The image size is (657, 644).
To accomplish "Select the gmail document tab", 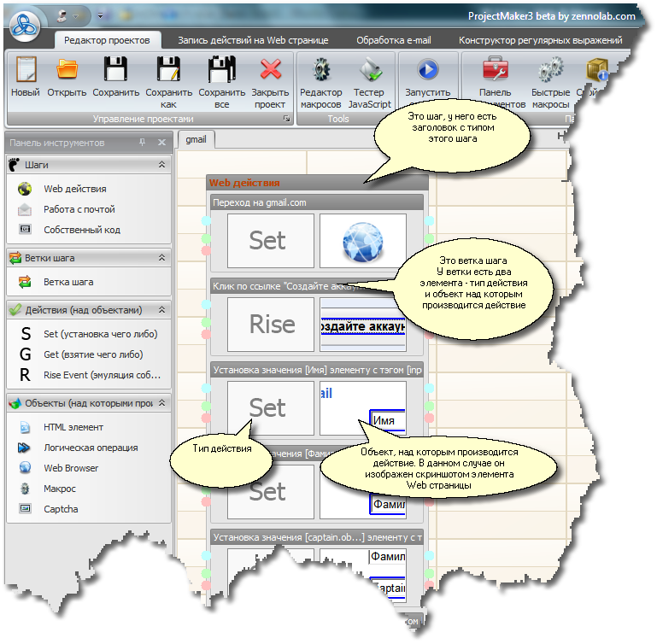I will [x=197, y=139].
